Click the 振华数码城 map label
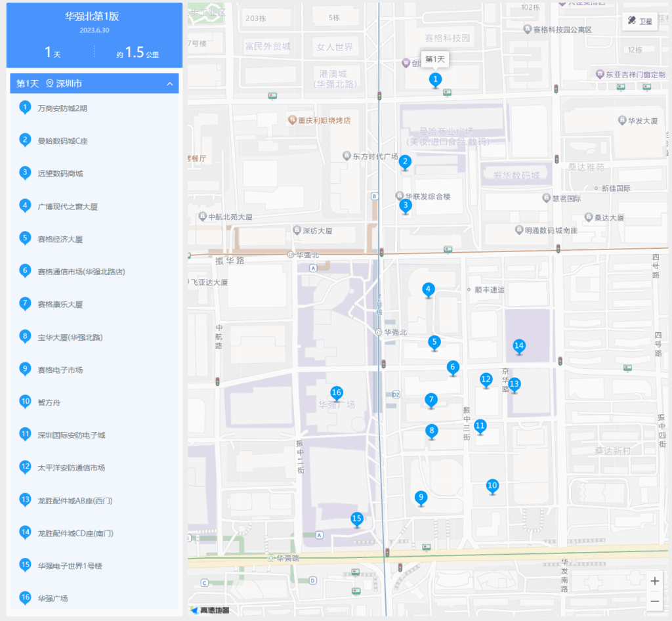This screenshot has width=672, height=621. [516, 175]
